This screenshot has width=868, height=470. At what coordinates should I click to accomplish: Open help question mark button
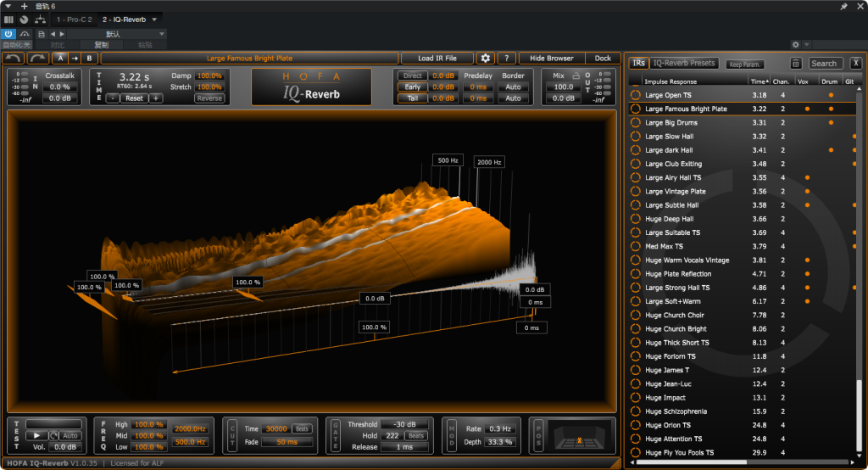tap(507, 59)
